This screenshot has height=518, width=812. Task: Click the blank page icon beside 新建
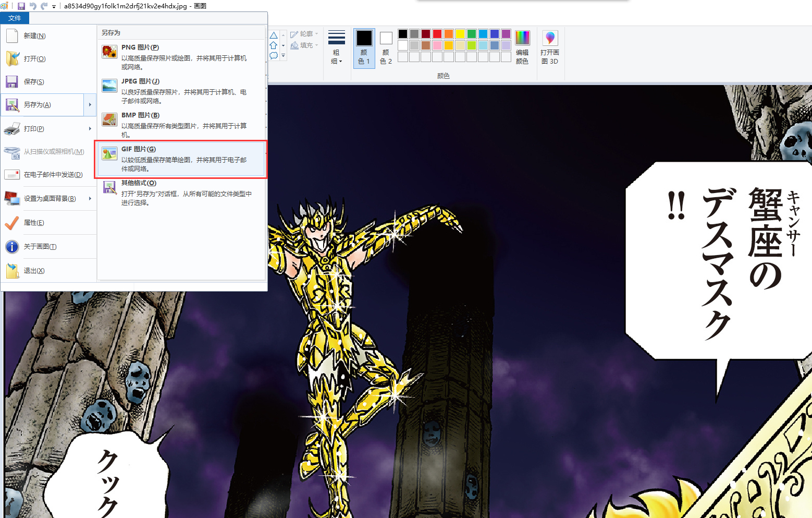12,36
